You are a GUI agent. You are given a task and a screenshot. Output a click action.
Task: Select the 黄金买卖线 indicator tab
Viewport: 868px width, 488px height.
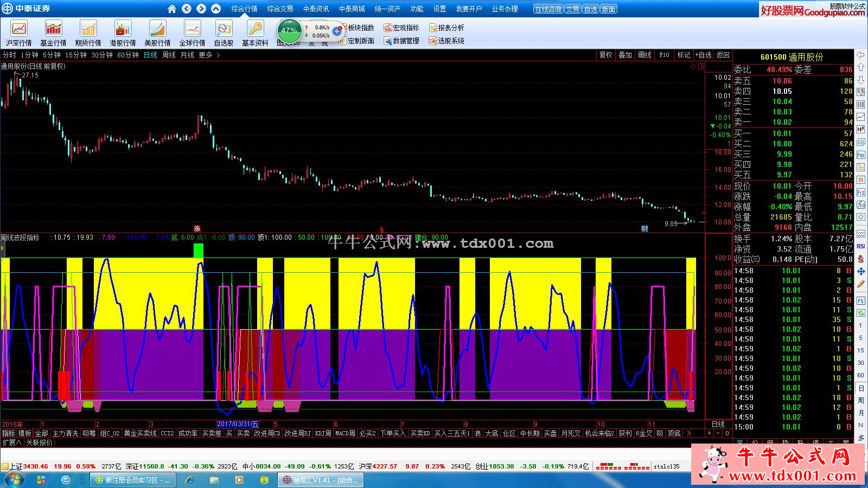point(140,433)
